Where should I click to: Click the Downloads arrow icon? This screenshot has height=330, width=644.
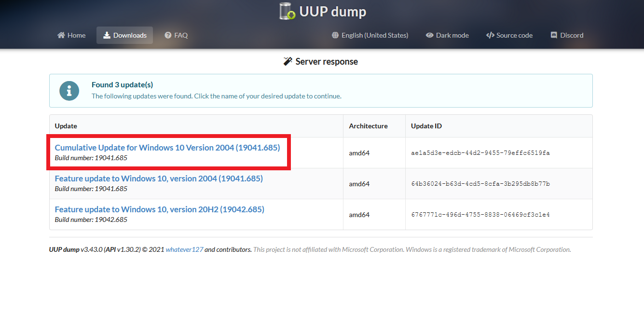pos(107,35)
